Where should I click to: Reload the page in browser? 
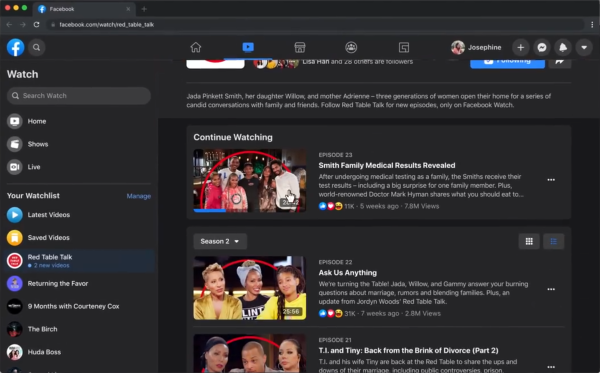click(36, 24)
